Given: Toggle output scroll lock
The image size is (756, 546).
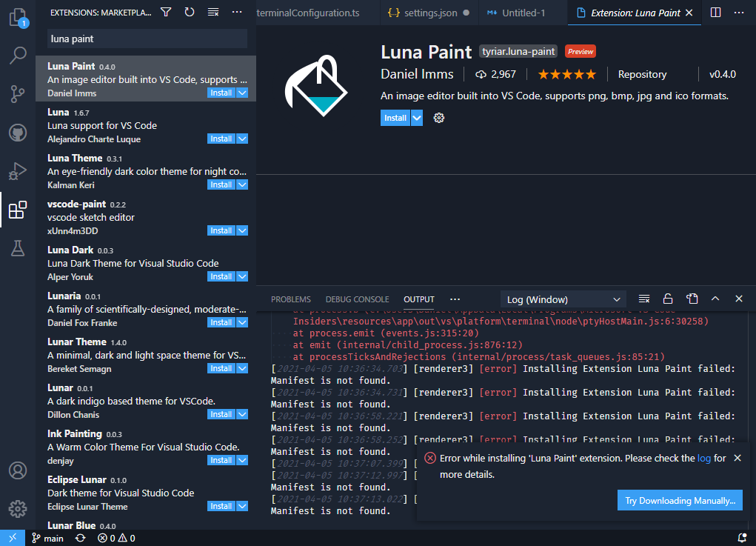Looking at the screenshot, I should [x=668, y=299].
